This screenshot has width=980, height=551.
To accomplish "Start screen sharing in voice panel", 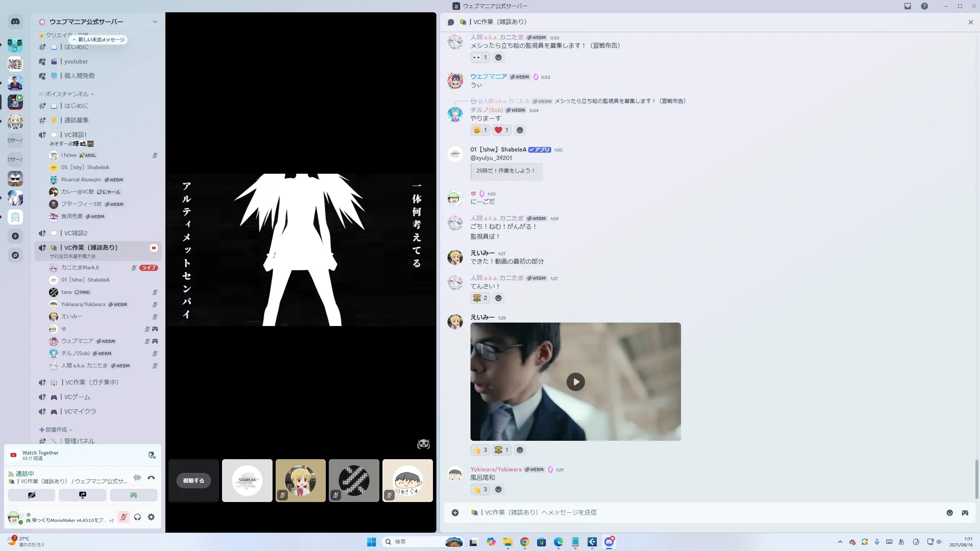I will tap(82, 495).
